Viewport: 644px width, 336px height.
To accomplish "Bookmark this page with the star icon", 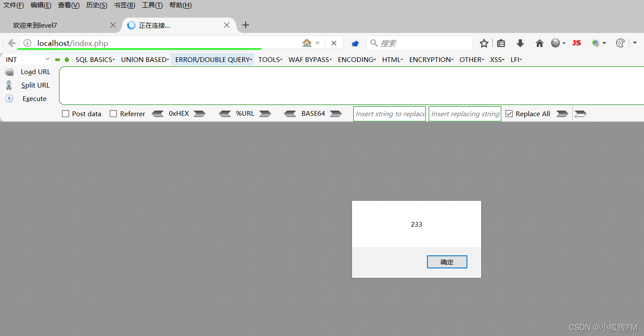I will pos(484,43).
